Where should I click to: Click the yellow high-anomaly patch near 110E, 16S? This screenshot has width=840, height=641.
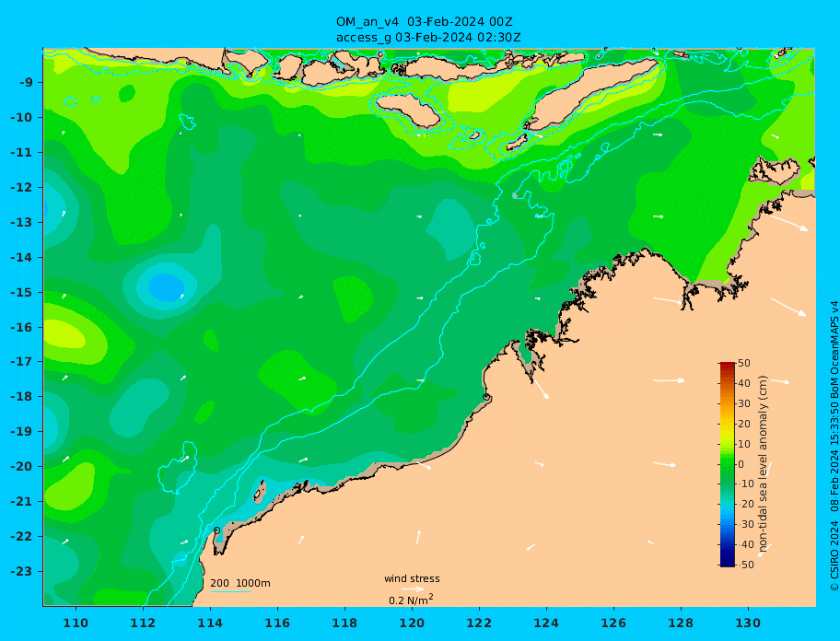tap(64, 335)
